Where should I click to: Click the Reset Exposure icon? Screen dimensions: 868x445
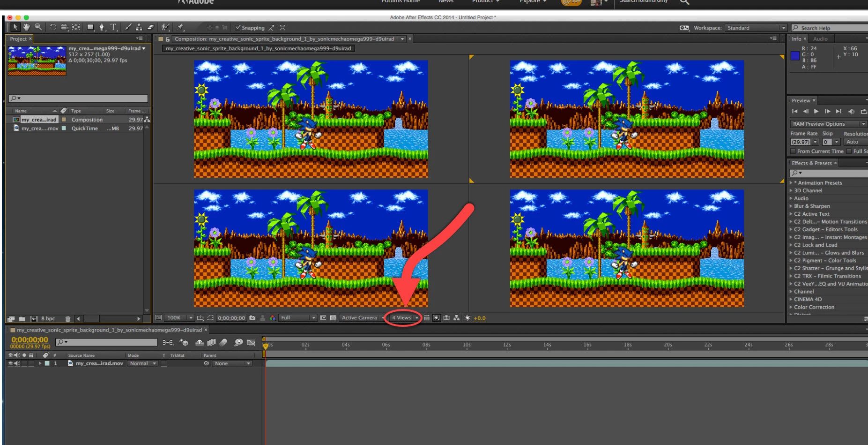point(467,317)
